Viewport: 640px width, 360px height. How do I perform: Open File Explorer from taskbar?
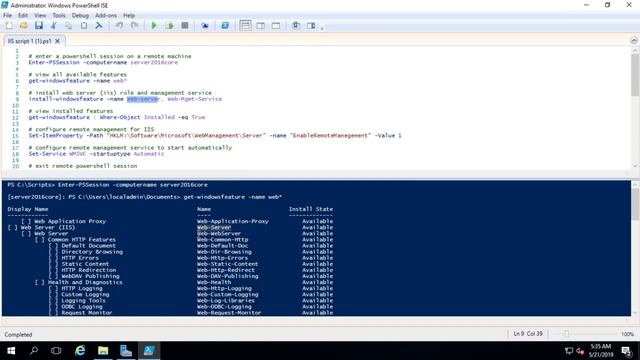pyautogui.click(x=103, y=351)
